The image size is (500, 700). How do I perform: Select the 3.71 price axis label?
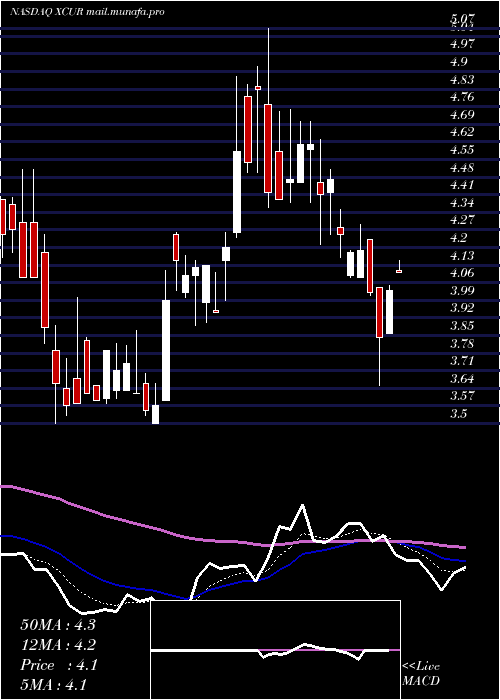pyautogui.click(x=464, y=361)
